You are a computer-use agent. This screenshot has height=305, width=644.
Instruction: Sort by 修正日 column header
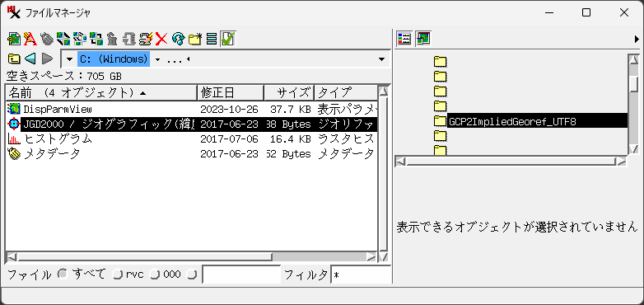point(231,93)
